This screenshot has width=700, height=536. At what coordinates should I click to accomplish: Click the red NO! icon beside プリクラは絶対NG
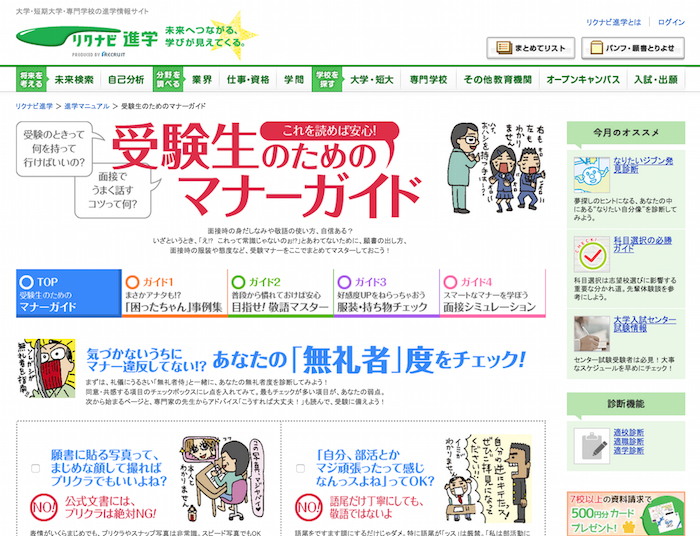pyautogui.click(x=44, y=507)
